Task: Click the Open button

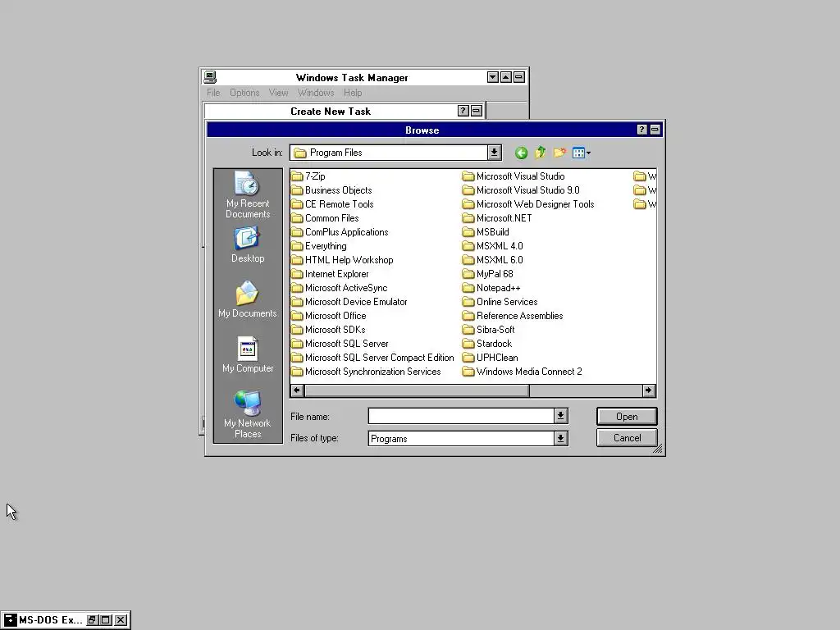Action: (x=627, y=416)
